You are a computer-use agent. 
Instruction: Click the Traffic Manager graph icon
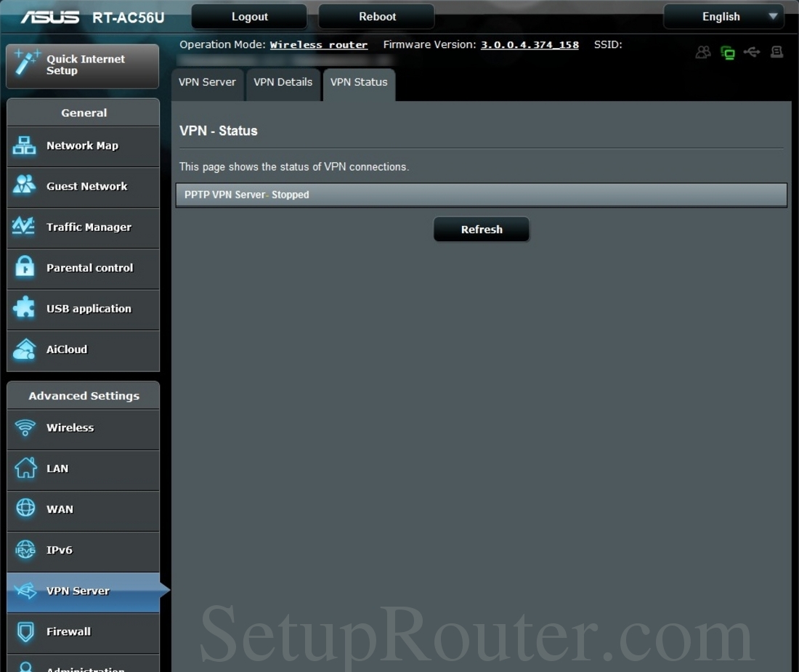click(23, 225)
